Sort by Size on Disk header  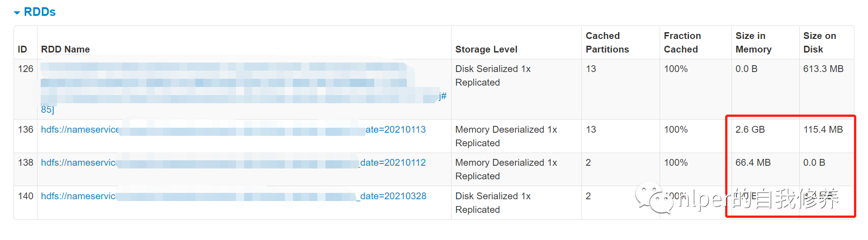point(819,43)
